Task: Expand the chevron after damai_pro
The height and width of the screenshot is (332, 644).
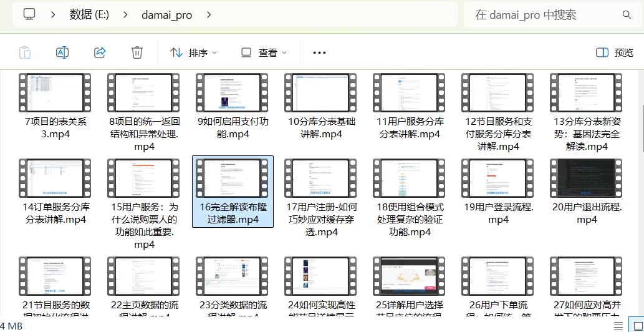Action: (209, 15)
